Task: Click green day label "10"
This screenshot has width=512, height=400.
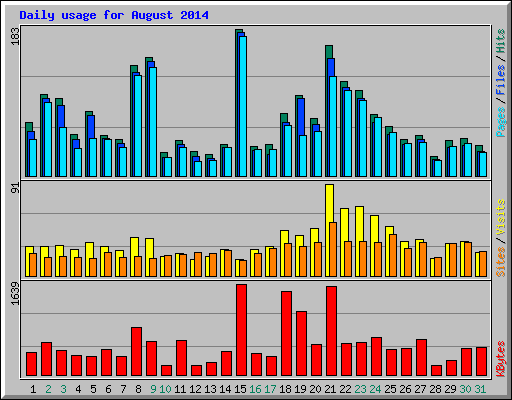Action: click(x=165, y=389)
